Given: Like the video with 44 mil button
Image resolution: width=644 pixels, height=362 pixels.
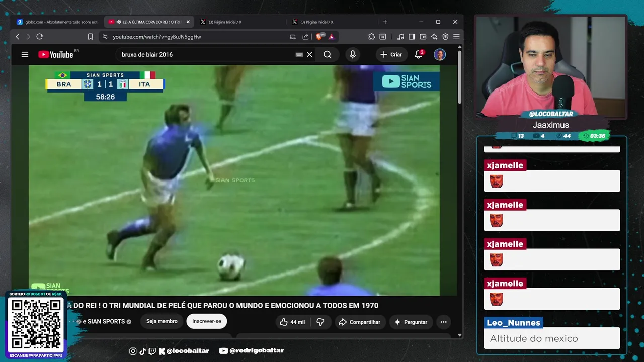Looking at the screenshot, I should point(293,322).
